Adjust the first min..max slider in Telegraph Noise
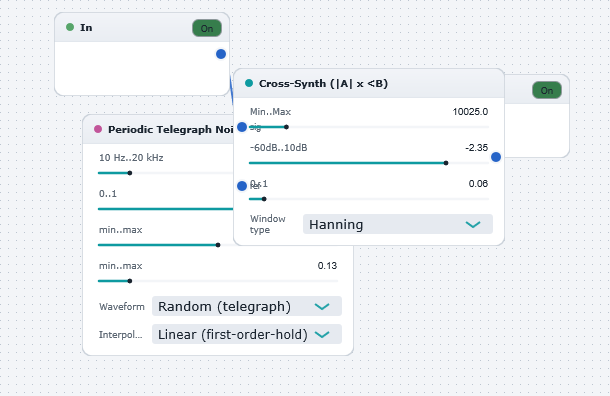 (x=166, y=245)
